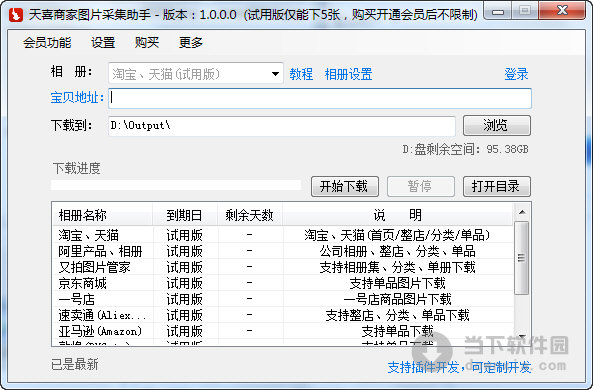This screenshot has width=593, height=390.
Task: Click 支持单品图片下载 description cell
Action: (397, 283)
